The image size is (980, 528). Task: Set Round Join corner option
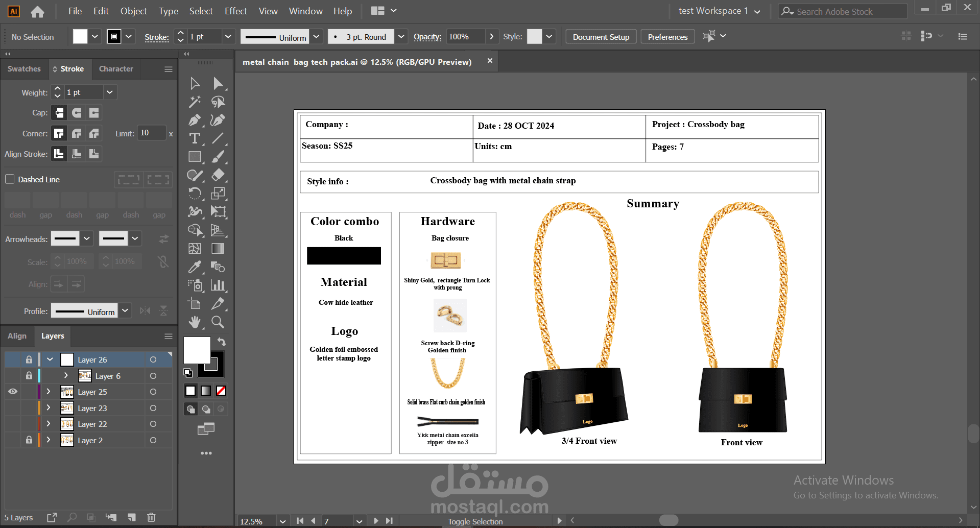[x=77, y=133]
